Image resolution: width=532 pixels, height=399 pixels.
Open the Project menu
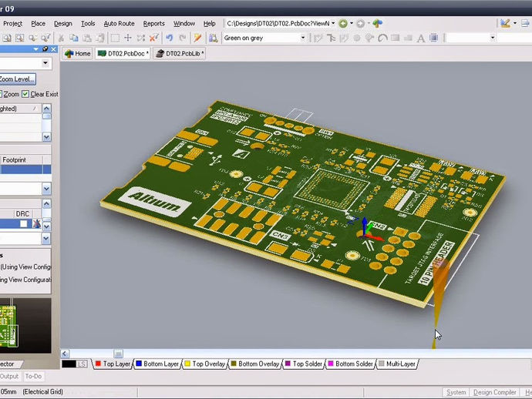[12, 23]
